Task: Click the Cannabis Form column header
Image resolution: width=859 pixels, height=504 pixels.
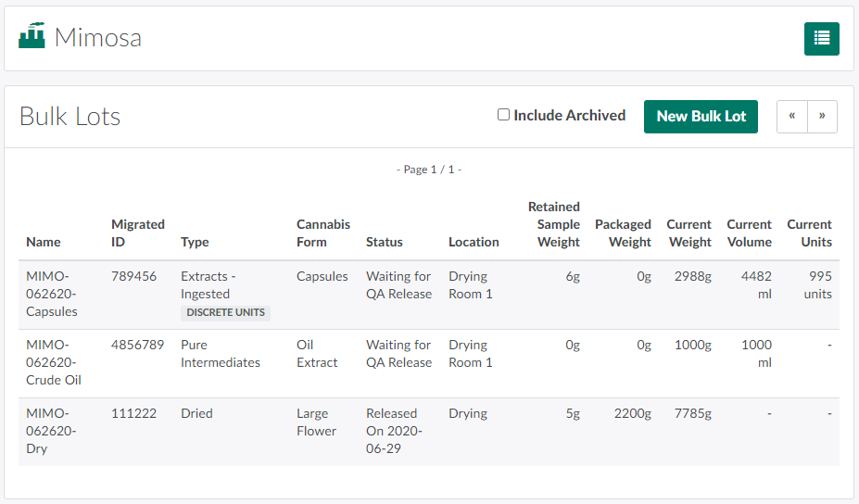Action: coord(322,233)
